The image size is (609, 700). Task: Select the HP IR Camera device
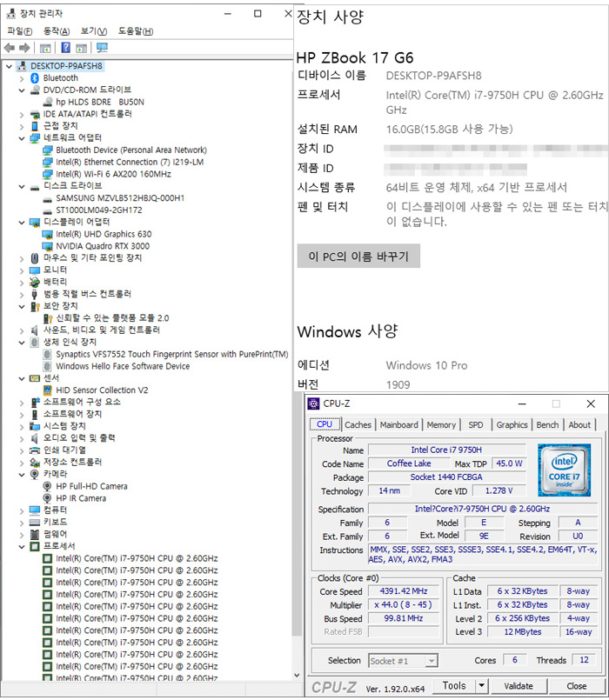coord(81,498)
